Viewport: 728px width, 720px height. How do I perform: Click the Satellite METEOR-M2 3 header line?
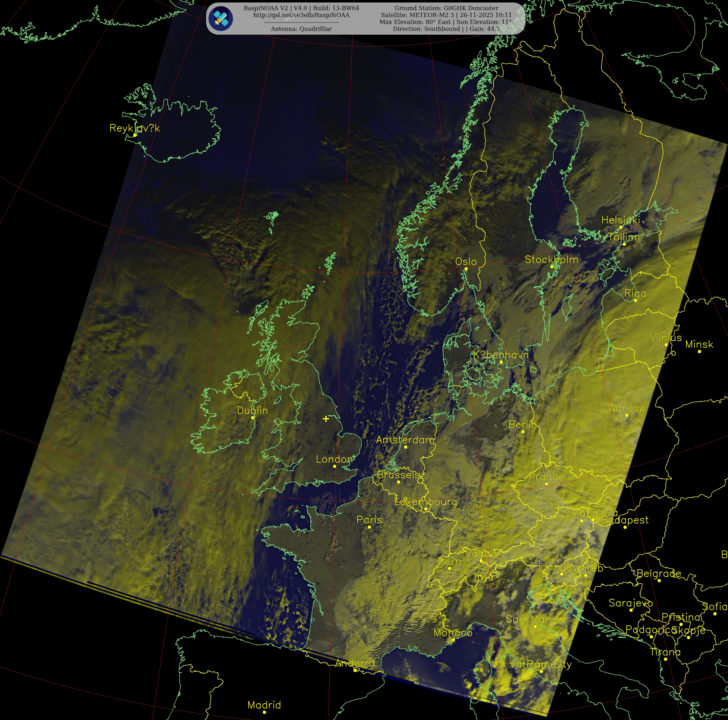coord(446,15)
